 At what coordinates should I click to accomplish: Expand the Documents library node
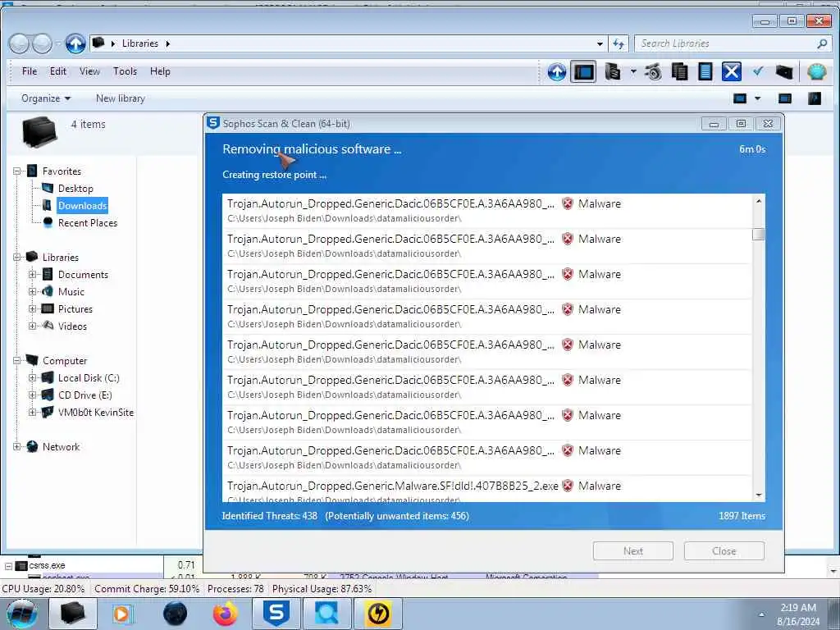pyautogui.click(x=32, y=275)
